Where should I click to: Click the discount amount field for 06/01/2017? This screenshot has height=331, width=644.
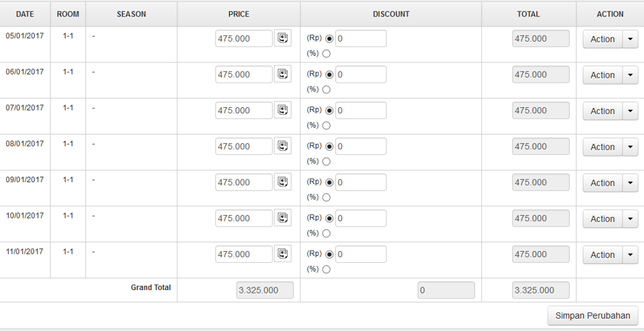(x=361, y=74)
